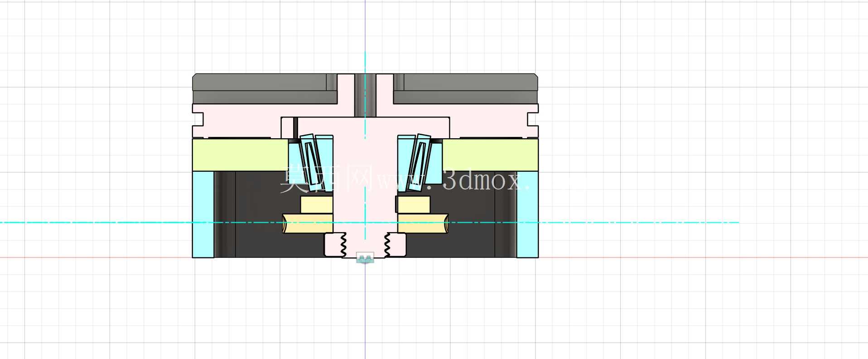Select the left tapered roller bearing
The width and height of the screenshot is (868, 359).
[312, 162]
